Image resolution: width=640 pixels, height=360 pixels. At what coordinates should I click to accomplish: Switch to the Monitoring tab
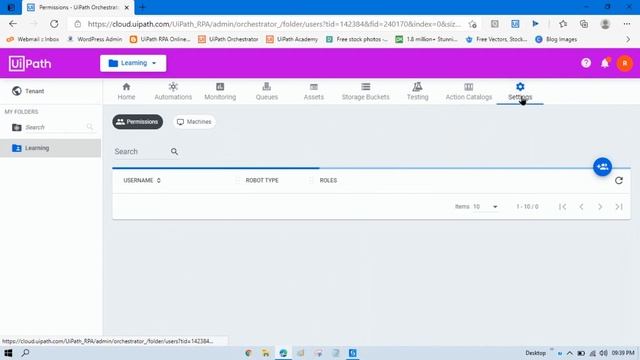220,91
